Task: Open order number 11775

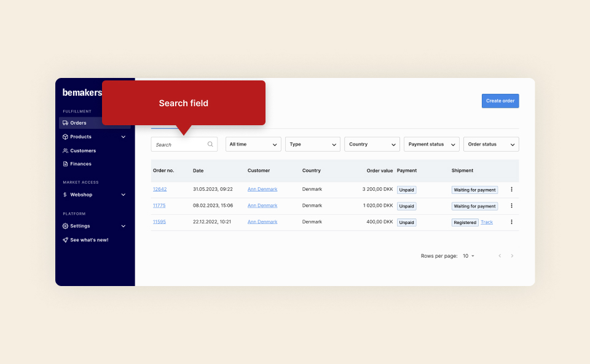Action: click(x=159, y=206)
